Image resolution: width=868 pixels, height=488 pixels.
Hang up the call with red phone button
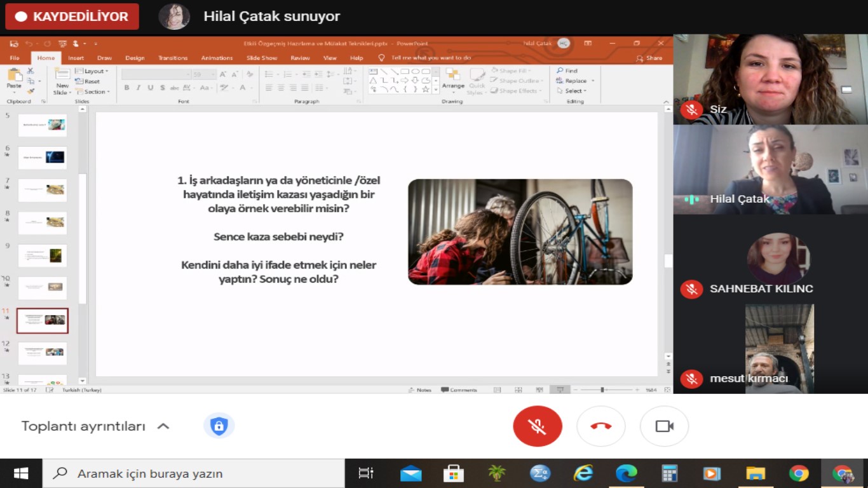600,426
